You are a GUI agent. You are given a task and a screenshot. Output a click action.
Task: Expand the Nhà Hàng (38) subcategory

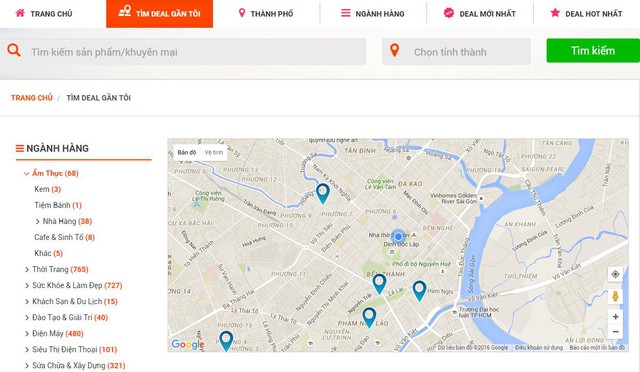64,221
